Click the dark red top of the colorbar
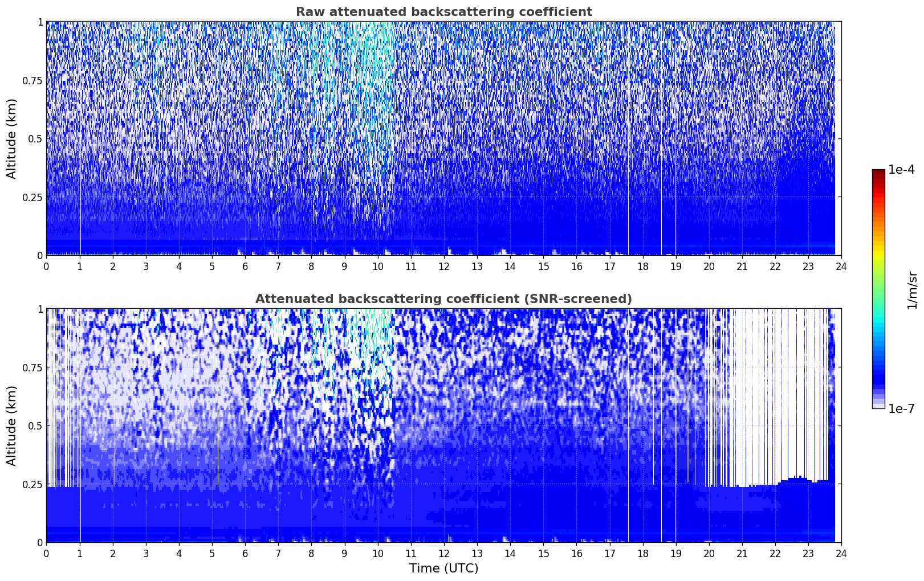The width and height of the screenshot is (924, 581). point(878,172)
